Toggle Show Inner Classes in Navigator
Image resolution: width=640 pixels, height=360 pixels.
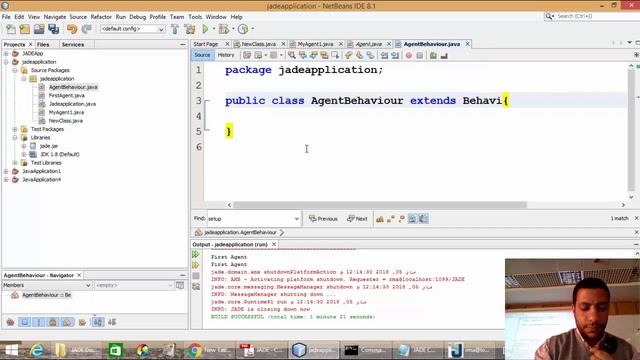tap(67, 322)
